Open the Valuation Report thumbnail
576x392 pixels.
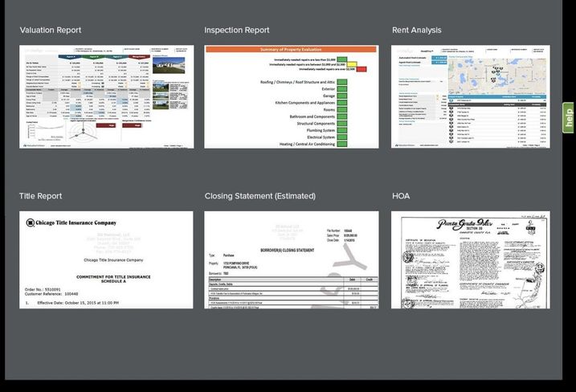[x=106, y=96]
